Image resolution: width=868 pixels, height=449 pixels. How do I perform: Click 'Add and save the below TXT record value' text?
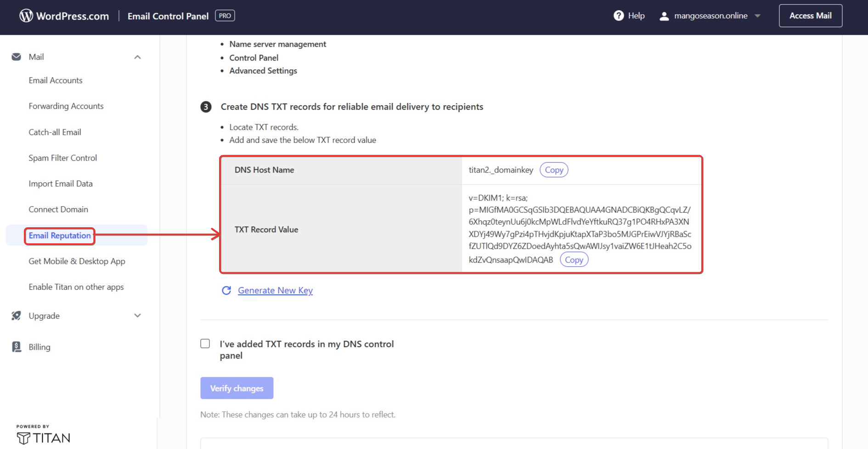[x=303, y=140]
